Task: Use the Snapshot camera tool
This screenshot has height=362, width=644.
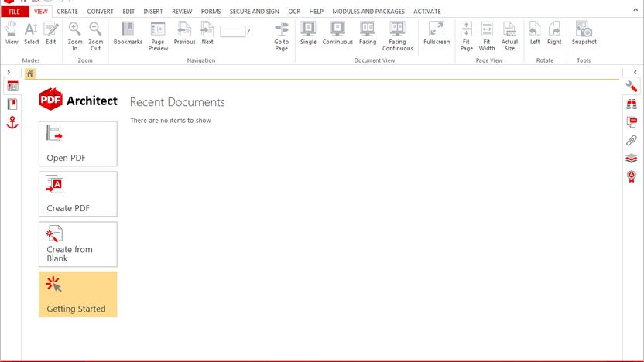Action: coord(584,33)
